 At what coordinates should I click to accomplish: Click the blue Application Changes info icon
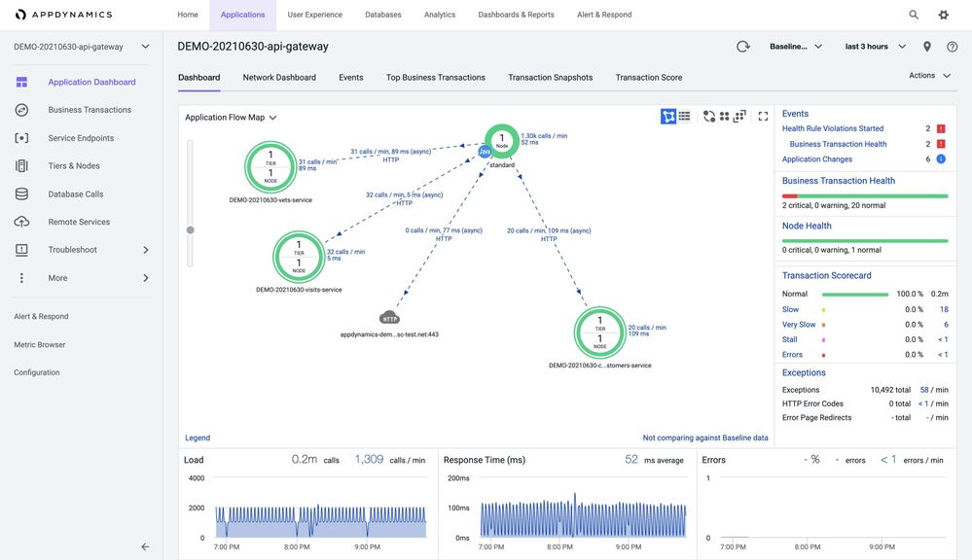point(941,159)
